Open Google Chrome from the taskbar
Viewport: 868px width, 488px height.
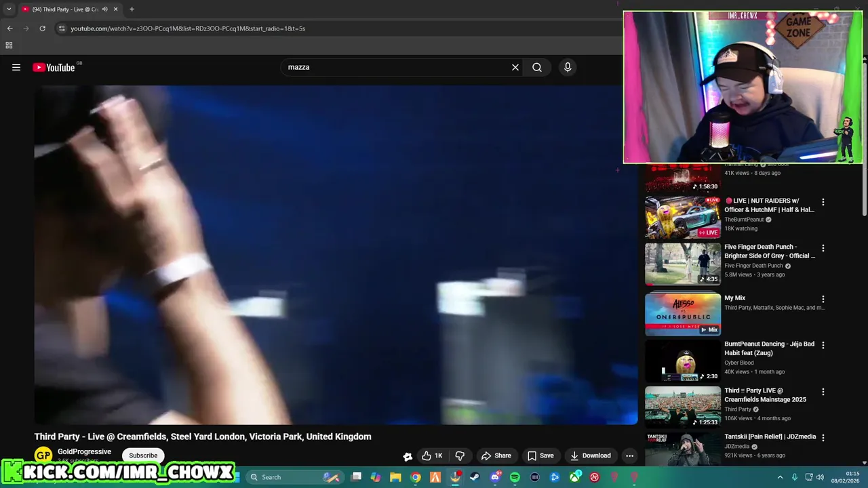coord(416,477)
